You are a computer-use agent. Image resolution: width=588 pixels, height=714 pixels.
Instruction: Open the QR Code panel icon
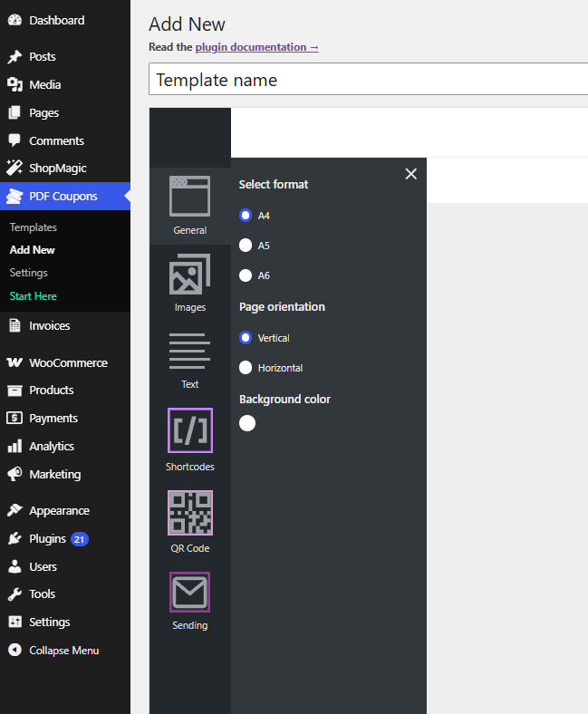click(x=190, y=513)
